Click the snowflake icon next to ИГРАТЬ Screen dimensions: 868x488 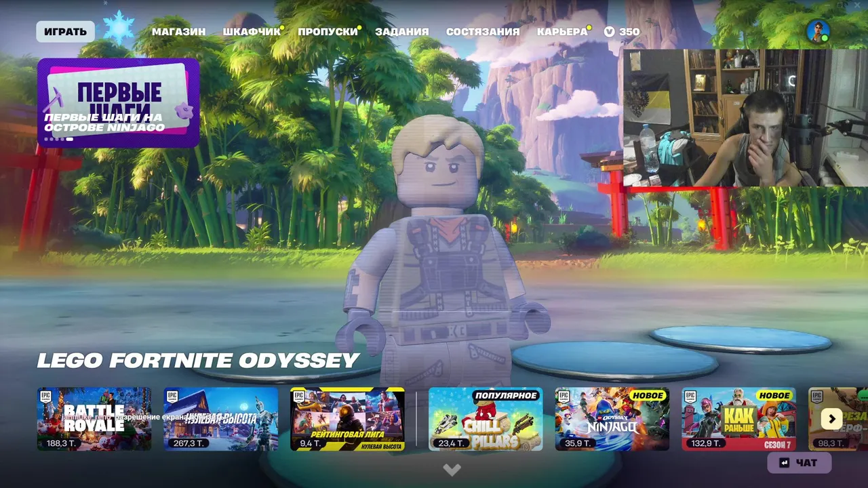[119, 28]
